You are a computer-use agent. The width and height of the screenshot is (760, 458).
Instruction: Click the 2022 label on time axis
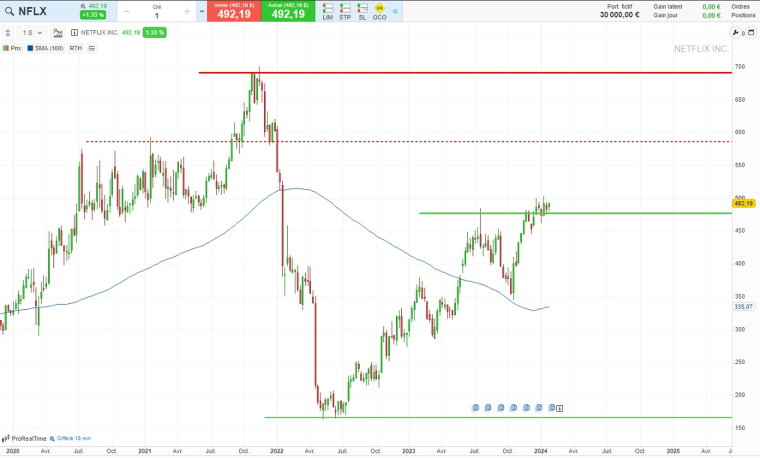[277, 451]
